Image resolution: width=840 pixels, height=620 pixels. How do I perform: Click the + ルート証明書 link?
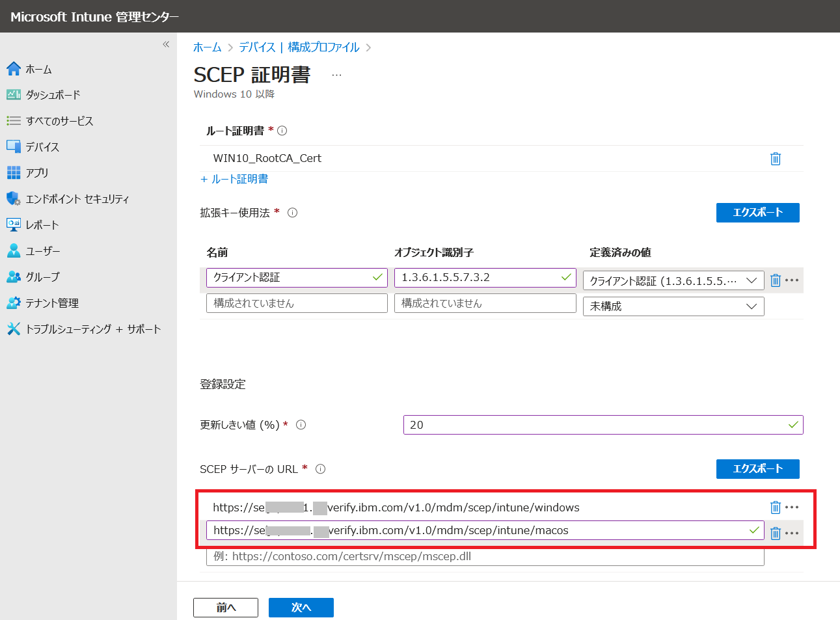tap(234, 179)
